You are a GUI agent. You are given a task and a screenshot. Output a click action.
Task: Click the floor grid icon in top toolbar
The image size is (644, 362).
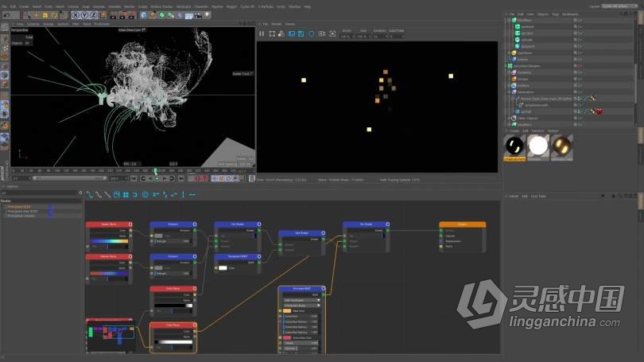click(x=189, y=15)
